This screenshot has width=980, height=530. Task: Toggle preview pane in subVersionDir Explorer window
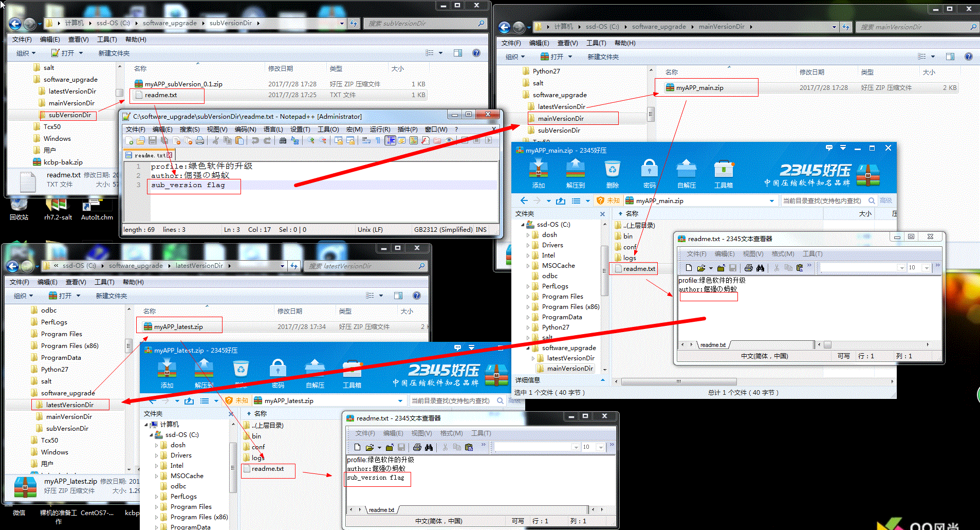tap(458, 53)
